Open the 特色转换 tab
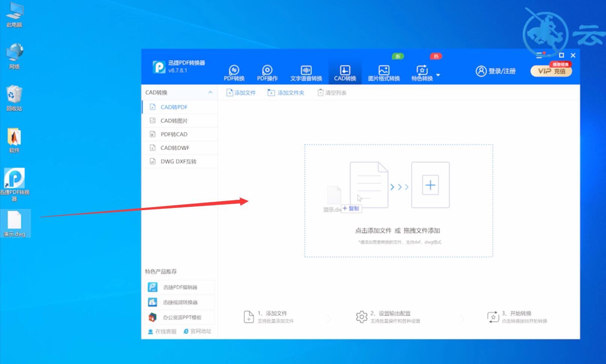Image resolution: width=606 pixels, height=364 pixels. pos(422,73)
